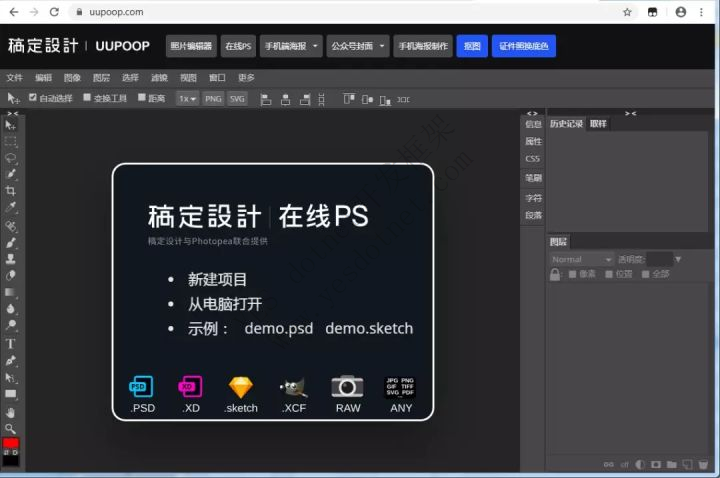Create a new folder in layers panel

pyautogui.click(x=671, y=465)
